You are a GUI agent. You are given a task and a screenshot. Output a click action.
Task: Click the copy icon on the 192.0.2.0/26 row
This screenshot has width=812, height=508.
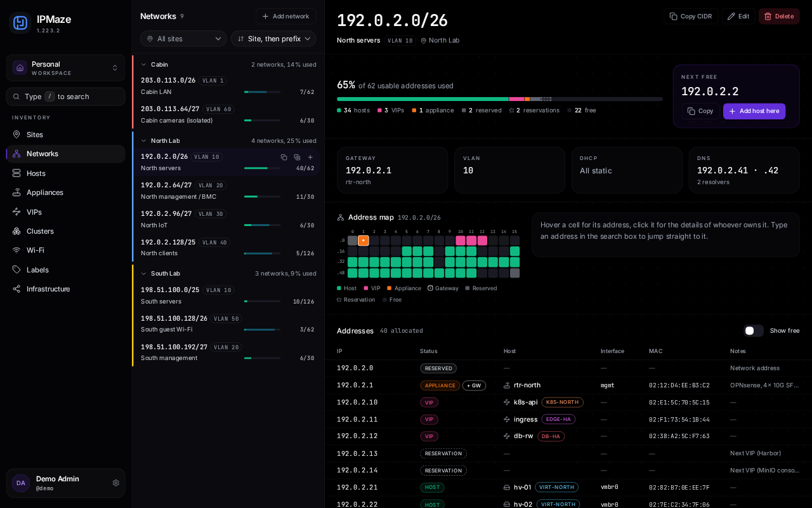[284, 157]
